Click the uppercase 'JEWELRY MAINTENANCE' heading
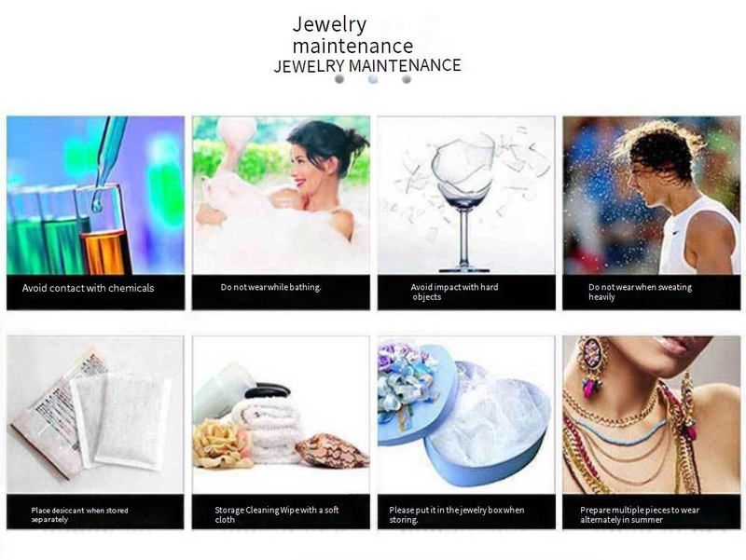Viewport: 746px width, 560px height. coord(367,65)
